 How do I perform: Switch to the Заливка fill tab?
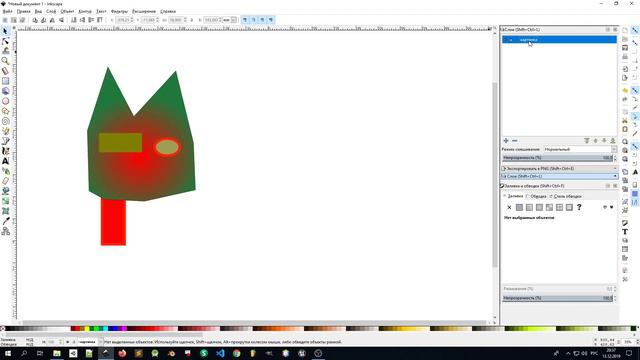513,196
